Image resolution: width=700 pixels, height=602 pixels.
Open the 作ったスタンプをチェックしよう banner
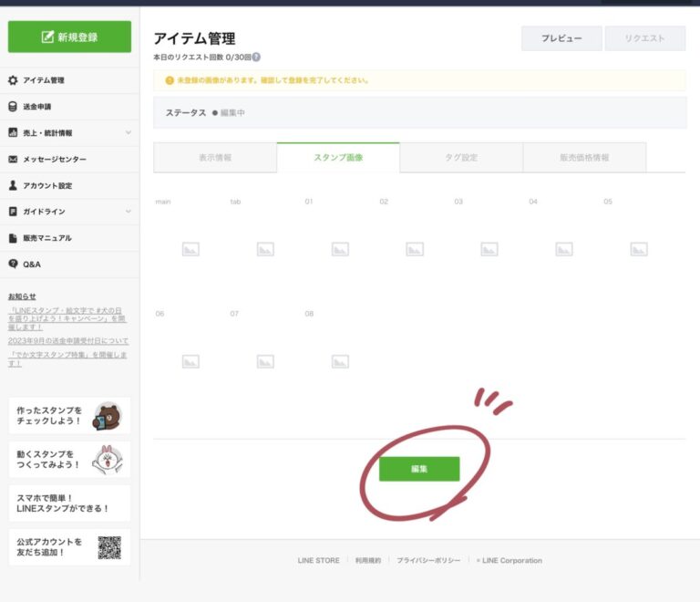[x=69, y=416]
